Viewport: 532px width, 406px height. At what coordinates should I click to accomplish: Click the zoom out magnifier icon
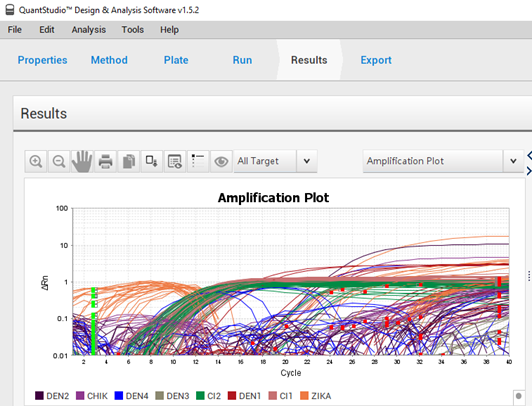coord(59,161)
